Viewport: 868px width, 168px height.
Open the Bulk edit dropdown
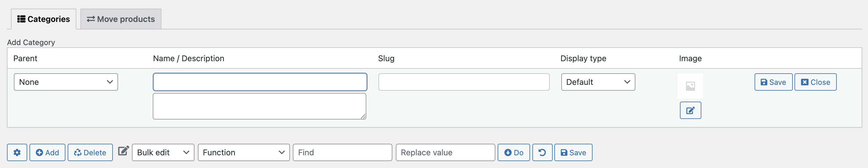163,152
